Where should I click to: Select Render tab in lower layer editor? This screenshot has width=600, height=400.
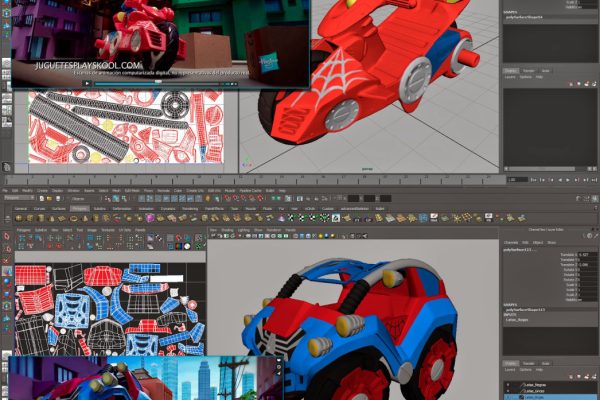coord(528,363)
